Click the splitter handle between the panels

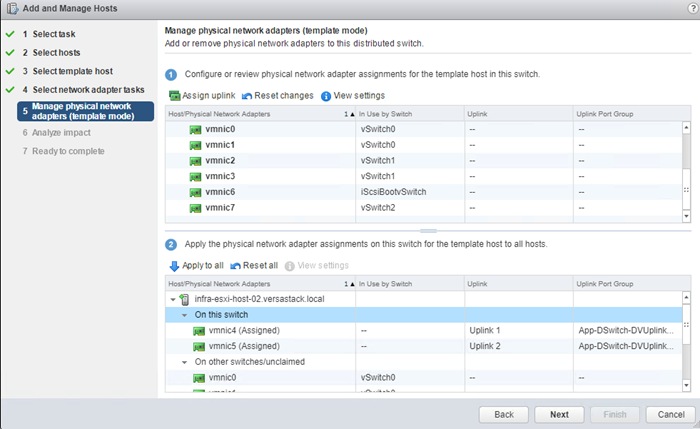(428, 231)
